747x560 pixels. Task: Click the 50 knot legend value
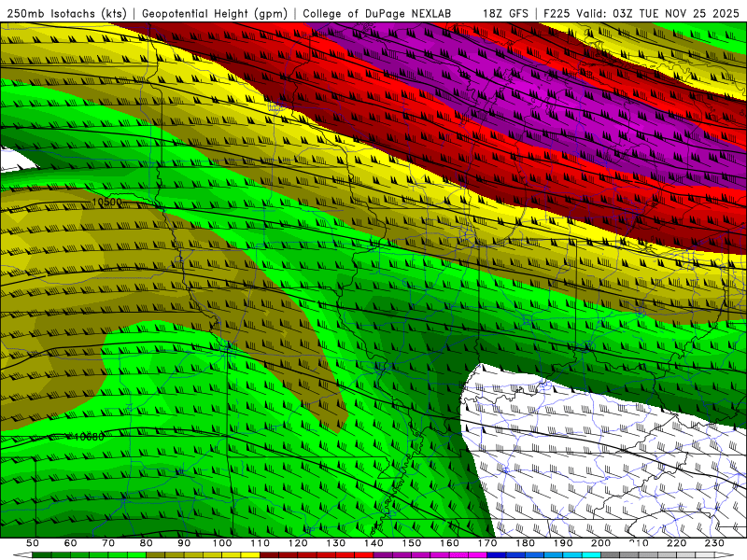(33, 543)
